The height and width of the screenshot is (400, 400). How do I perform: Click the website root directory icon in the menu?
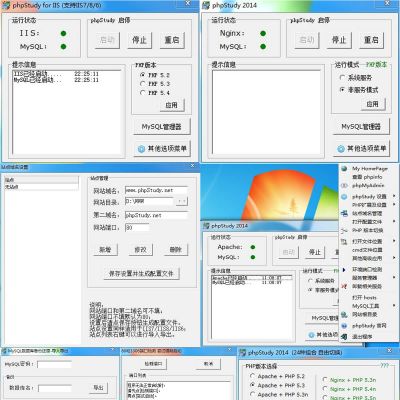click(344, 314)
